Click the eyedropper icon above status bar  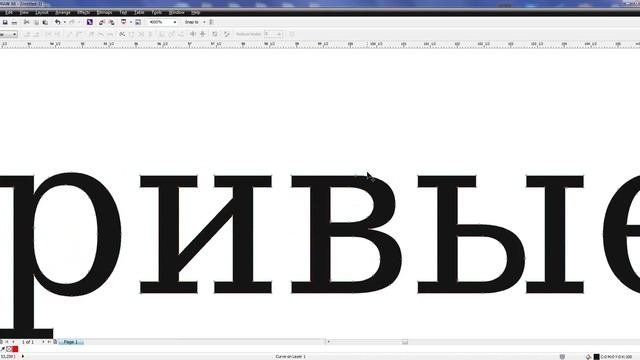[x=2, y=349]
